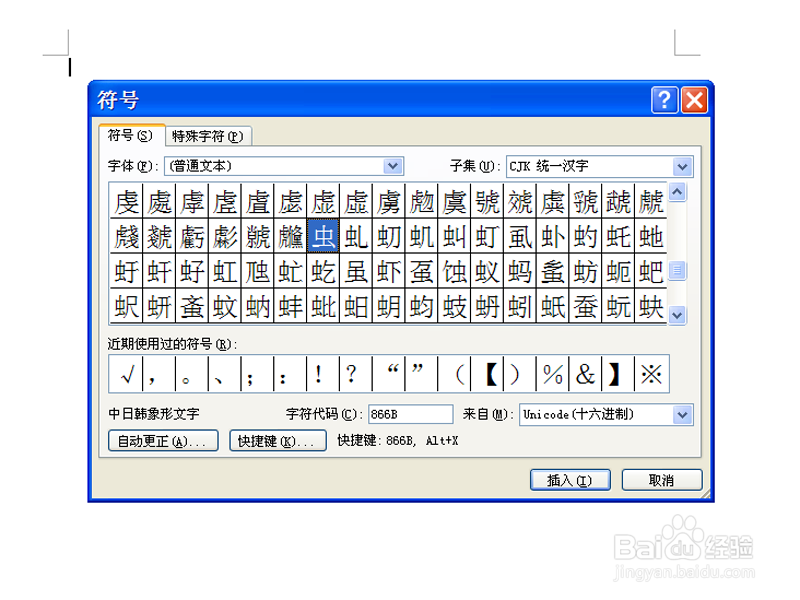Pick the 虾 character in the grid

pyautogui.click(x=388, y=271)
